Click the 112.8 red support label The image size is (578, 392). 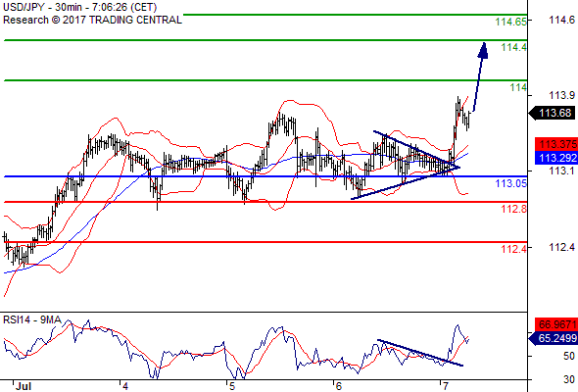click(x=514, y=209)
